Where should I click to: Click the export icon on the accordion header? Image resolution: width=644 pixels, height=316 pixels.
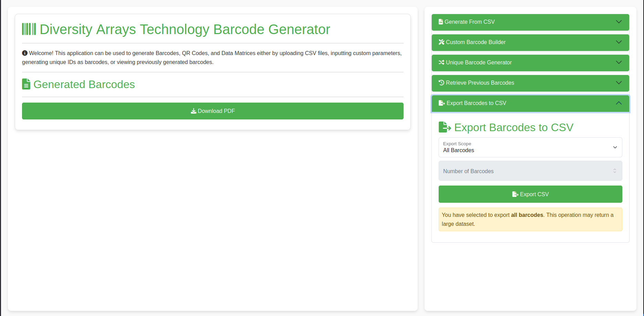[x=442, y=103]
